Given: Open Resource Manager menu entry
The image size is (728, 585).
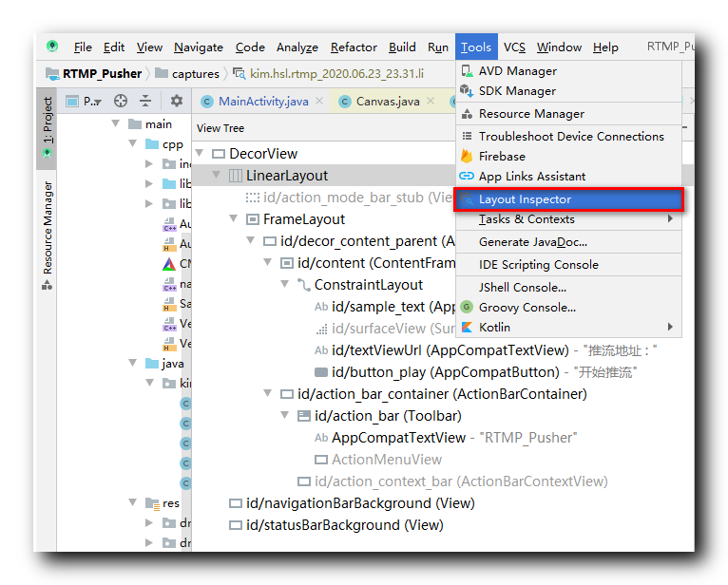Looking at the screenshot, I should [x=568, y=114].
